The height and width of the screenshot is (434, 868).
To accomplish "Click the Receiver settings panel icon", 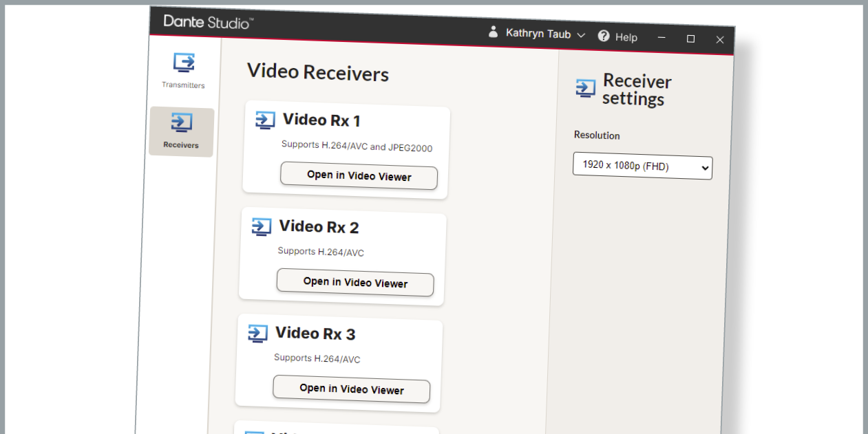I will (586, 88).
